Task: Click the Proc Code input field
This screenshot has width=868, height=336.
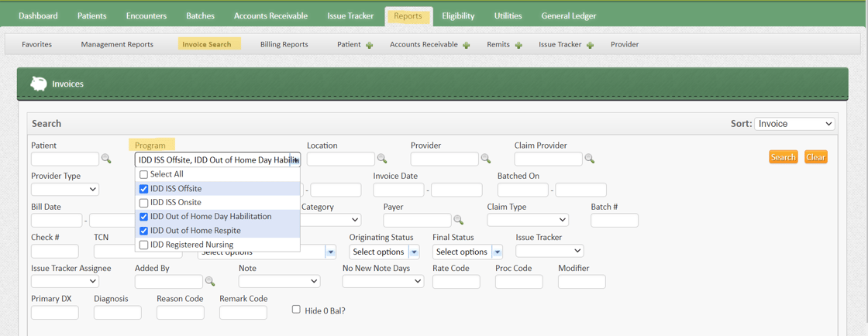Action: 519,281
